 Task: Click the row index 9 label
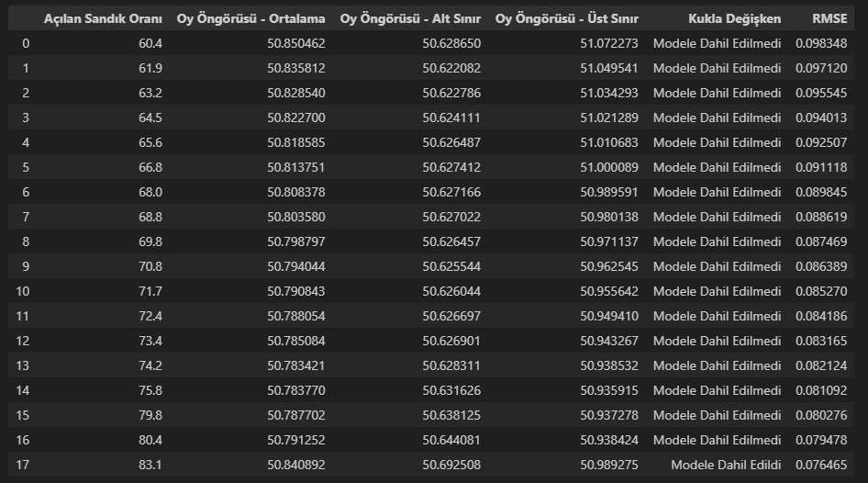tap(26, 266)
